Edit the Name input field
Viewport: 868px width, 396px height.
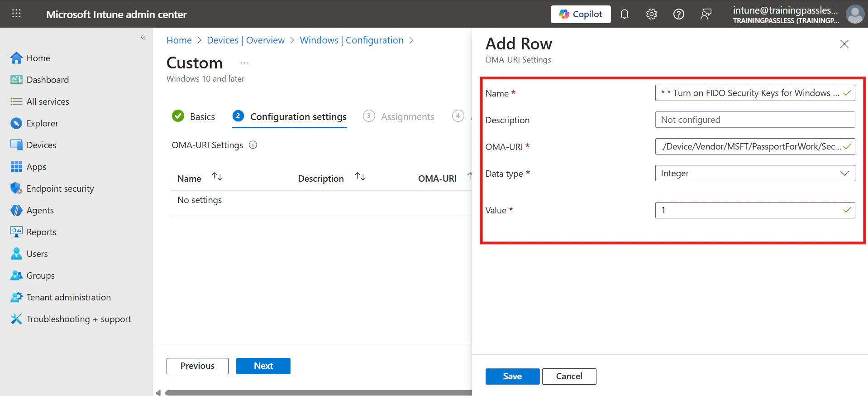pyautogui.click(x=755, y=93)
